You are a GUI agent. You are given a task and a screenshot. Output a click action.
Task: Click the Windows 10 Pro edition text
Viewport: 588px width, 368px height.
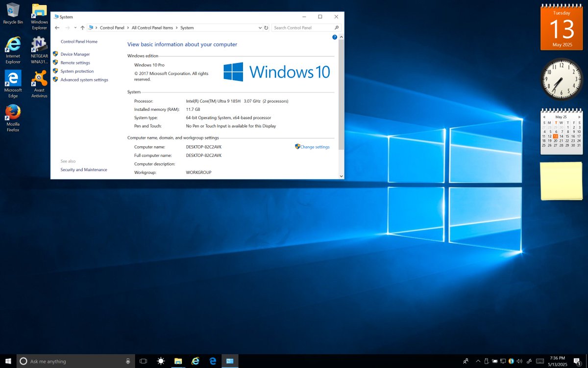tap(149, 65)
